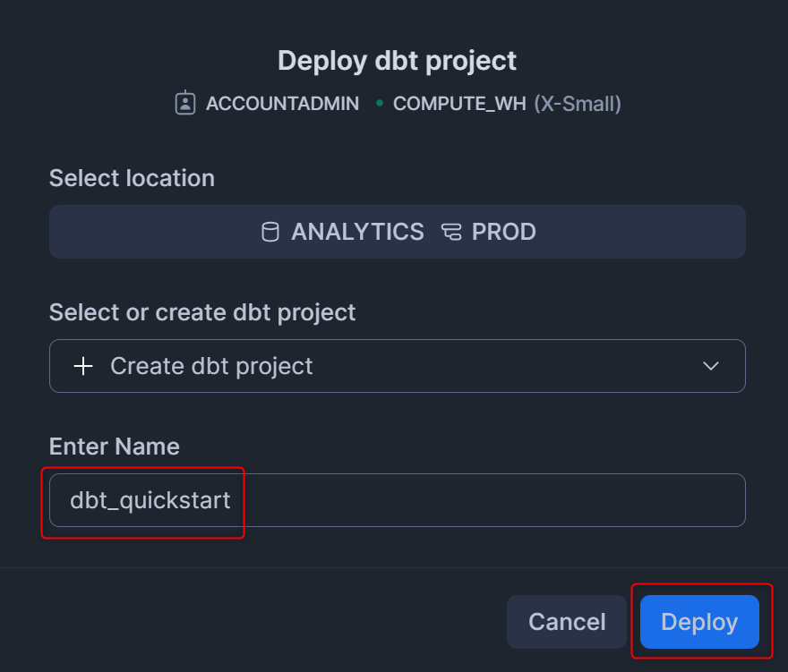Click the Select or create dbt project label
The width and height of the screenshot is (788, 672).
pos(202,312)
